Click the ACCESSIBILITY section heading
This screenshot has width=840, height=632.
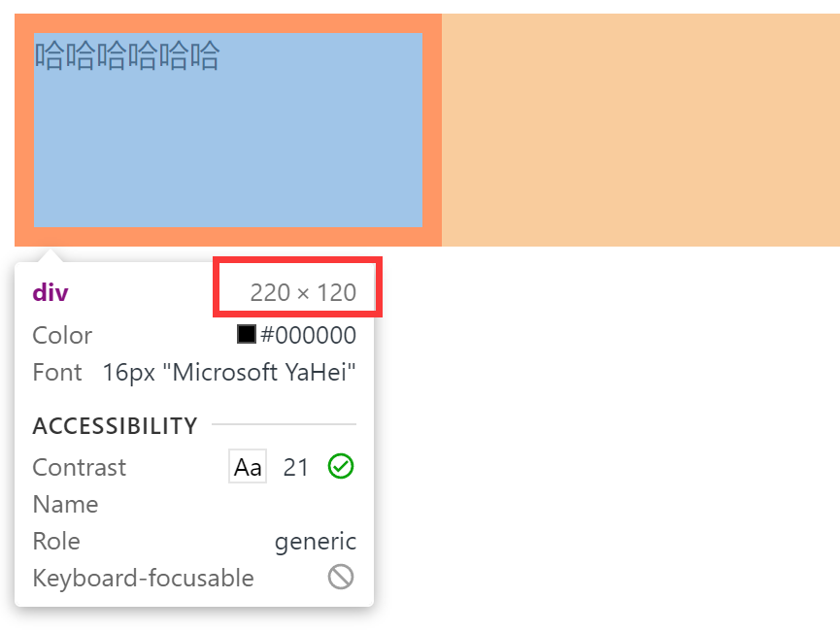[x=115, y=425]
